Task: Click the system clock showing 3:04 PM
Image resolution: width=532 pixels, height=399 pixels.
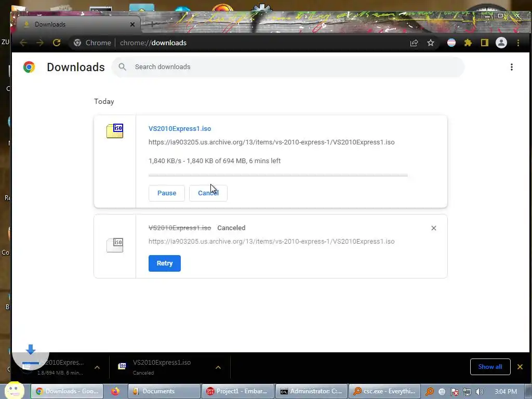Action: (506, 392)
